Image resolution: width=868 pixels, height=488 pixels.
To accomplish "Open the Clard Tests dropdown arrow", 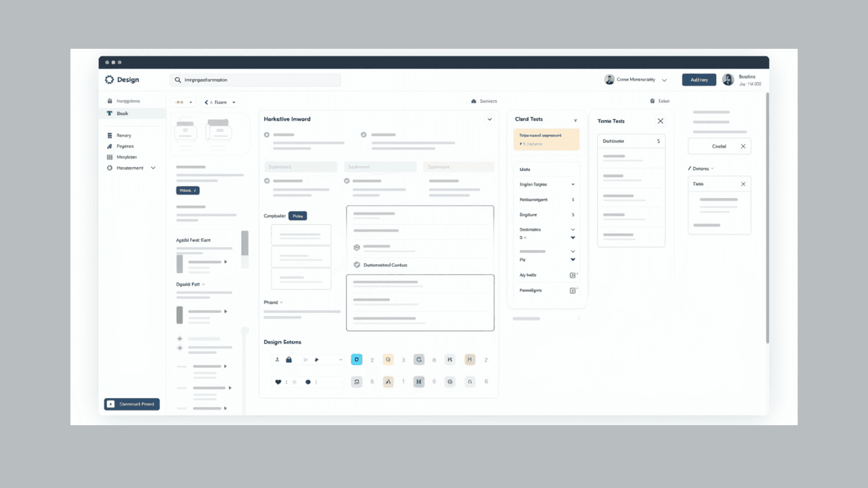I will [576, 120].
